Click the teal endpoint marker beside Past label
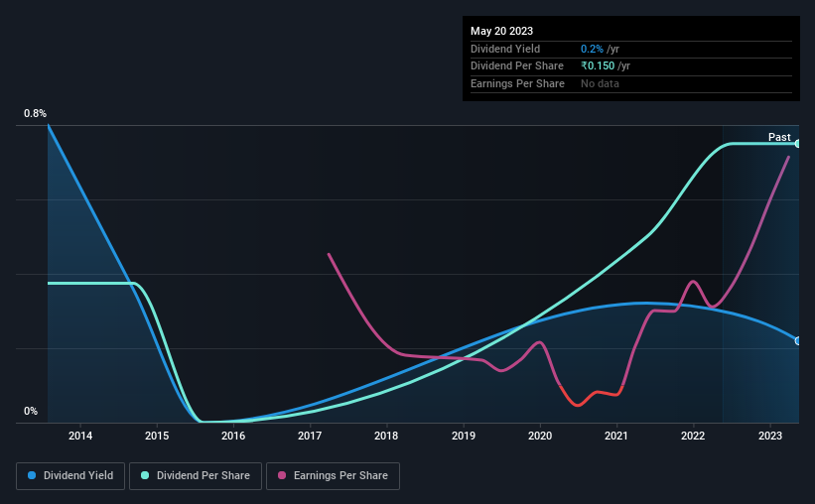Image resolution: width=815 pixels, height=504 pixels. click(797, 144)
